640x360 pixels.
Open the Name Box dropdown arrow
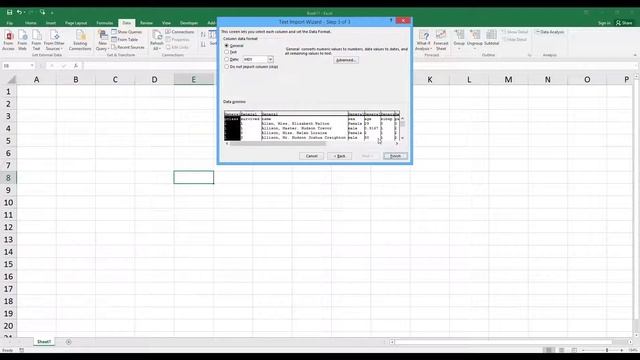point(32,66)
